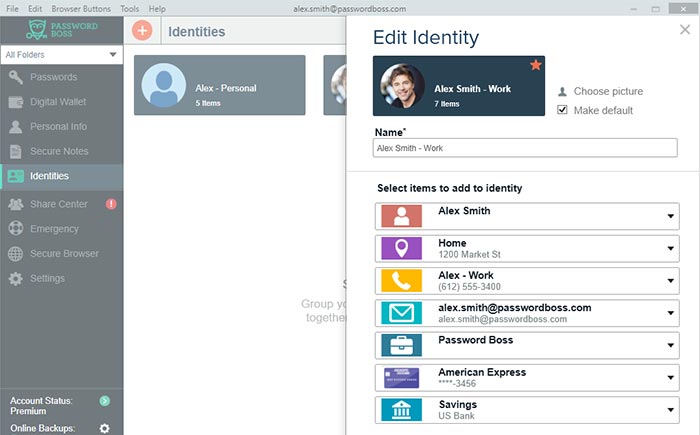700x435 pixels.
Task: Select the Digital Wallet icon in sidebar
Action: click(x=16, y=102)
